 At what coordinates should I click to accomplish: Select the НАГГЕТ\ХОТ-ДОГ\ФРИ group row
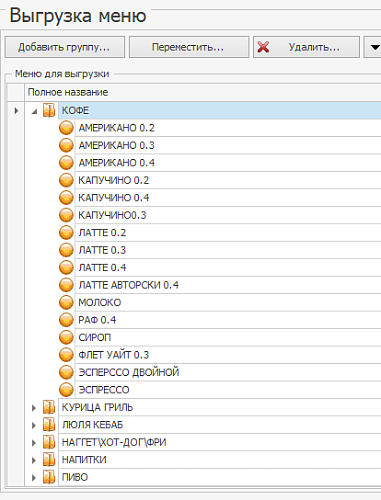pyautogui.click(x=220, y=442)
